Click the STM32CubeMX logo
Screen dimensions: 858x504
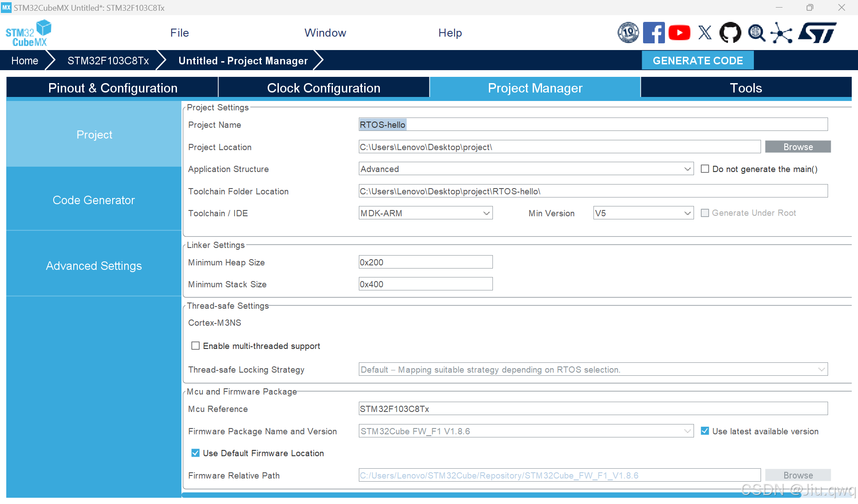point(29,33)
